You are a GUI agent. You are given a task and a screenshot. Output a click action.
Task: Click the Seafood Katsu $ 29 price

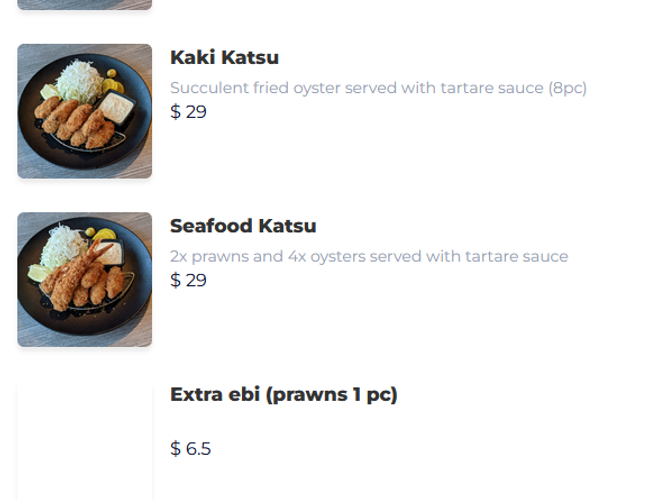tap(188, 280)
